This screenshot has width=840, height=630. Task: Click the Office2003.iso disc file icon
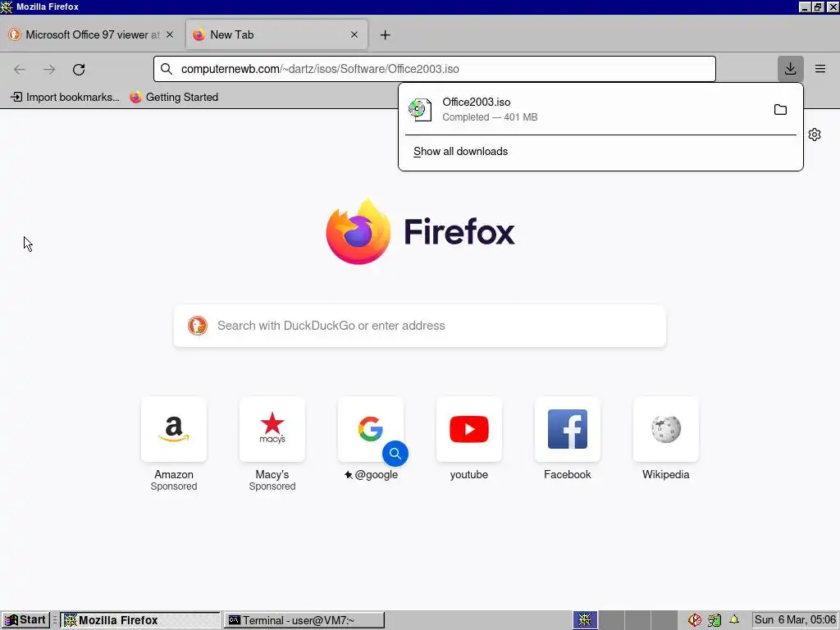[419, 109]
